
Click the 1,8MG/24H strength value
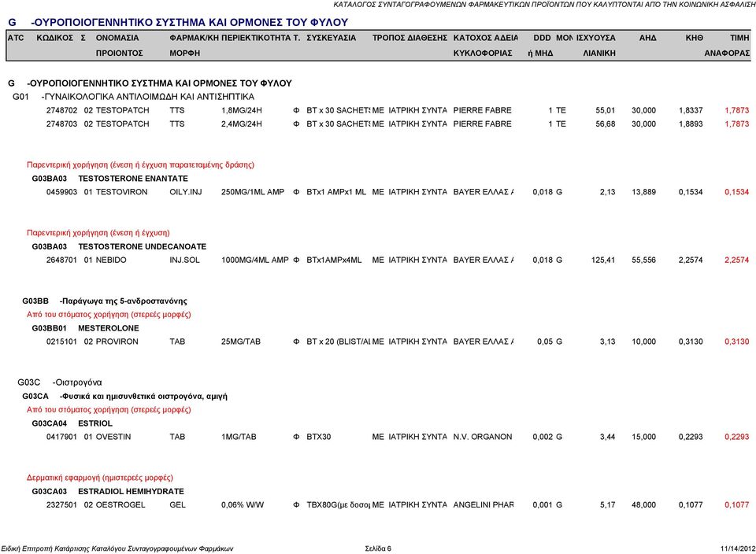coord(242,110)
